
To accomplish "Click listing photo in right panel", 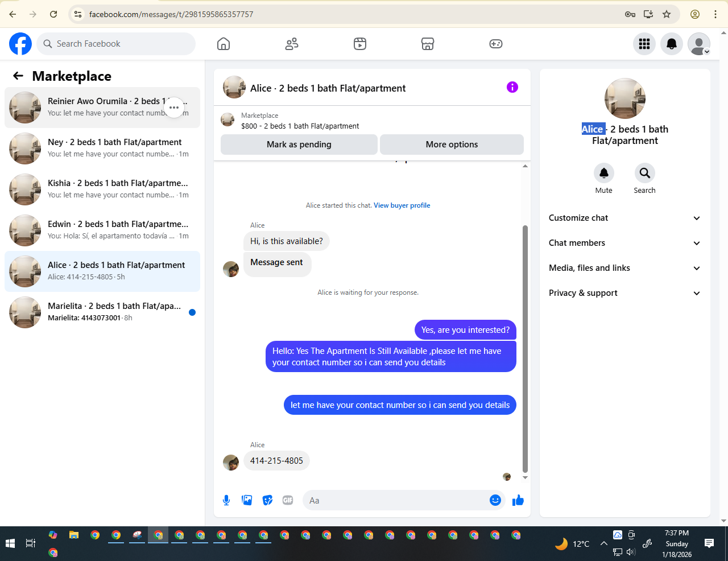I will pos(625,98).
